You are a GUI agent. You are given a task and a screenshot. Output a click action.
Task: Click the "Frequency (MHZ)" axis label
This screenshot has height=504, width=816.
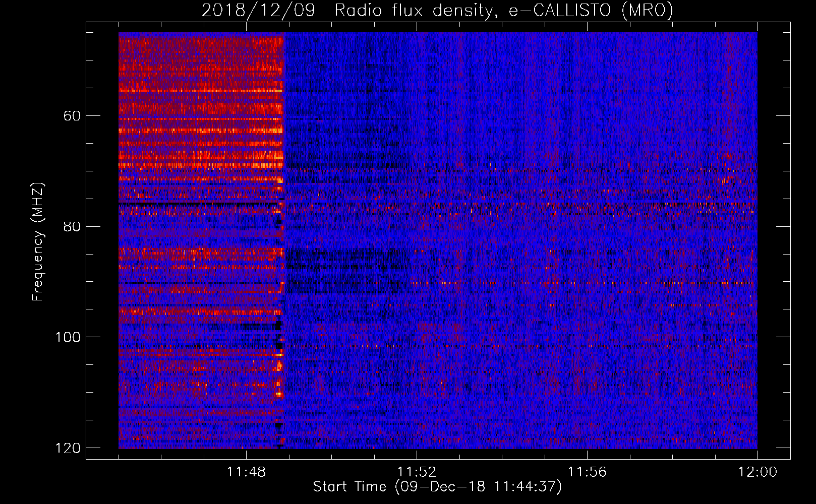pos(38,241)
